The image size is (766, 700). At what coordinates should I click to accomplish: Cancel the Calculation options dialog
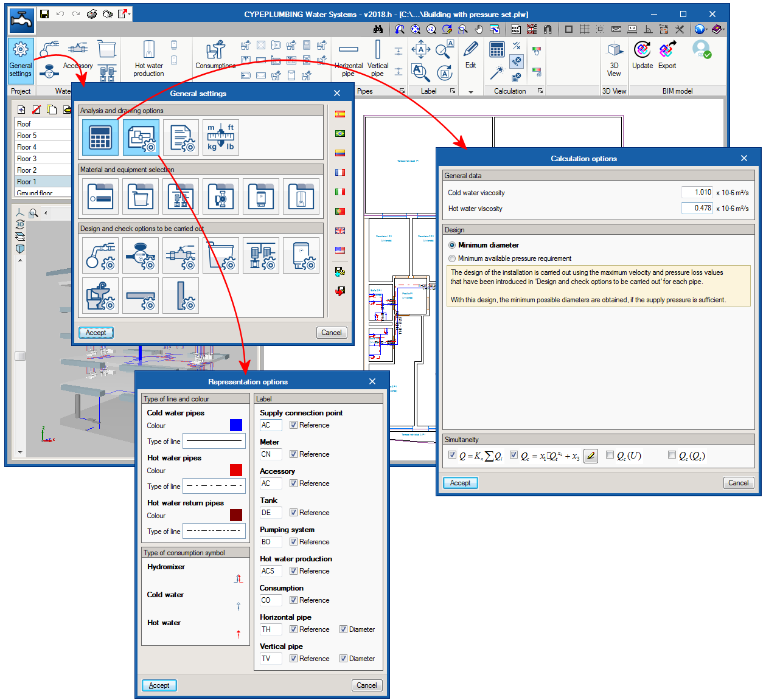coord(739,483)
